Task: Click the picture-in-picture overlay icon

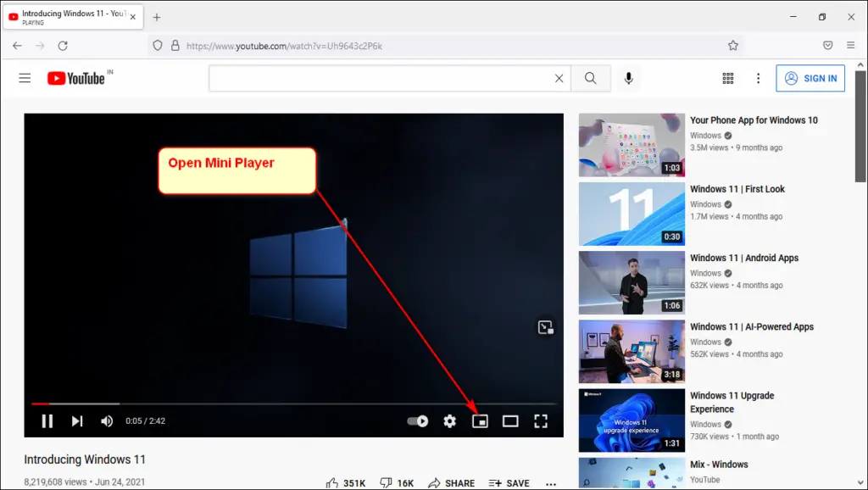Action: point(545,327)
